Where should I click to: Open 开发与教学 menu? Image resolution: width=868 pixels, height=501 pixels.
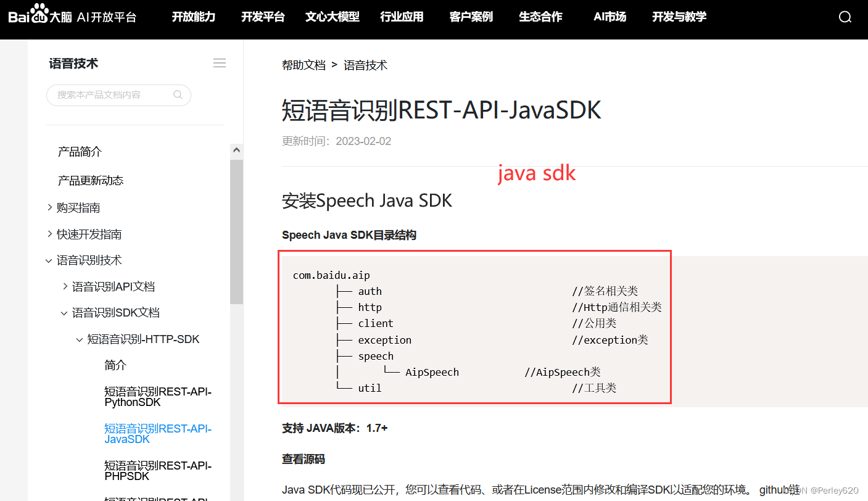point(679,17)
